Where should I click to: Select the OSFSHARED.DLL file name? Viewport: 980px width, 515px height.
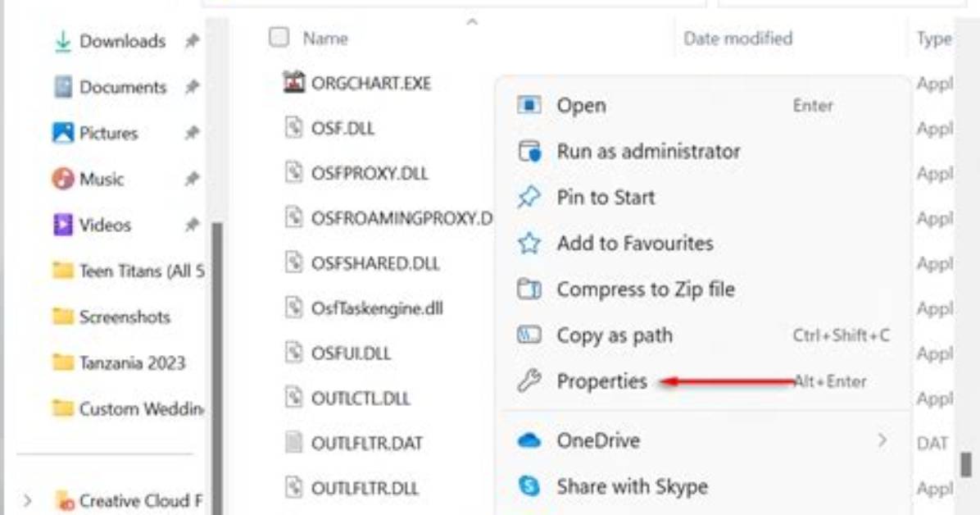[375, 263]
